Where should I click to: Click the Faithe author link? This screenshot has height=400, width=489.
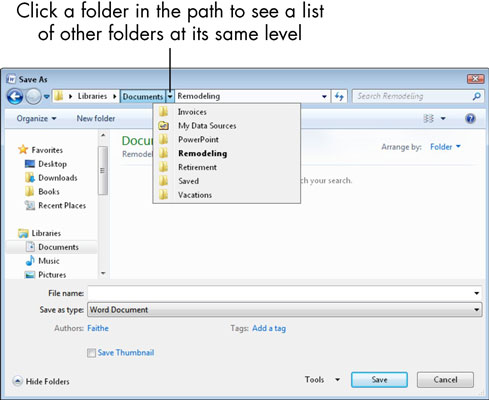(x=98, y=328)
